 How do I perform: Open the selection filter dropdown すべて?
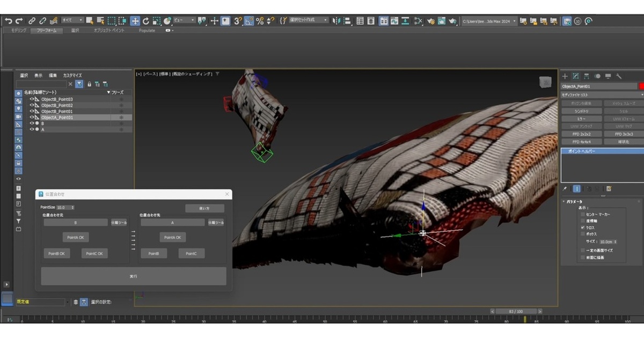tap(72, 20)
